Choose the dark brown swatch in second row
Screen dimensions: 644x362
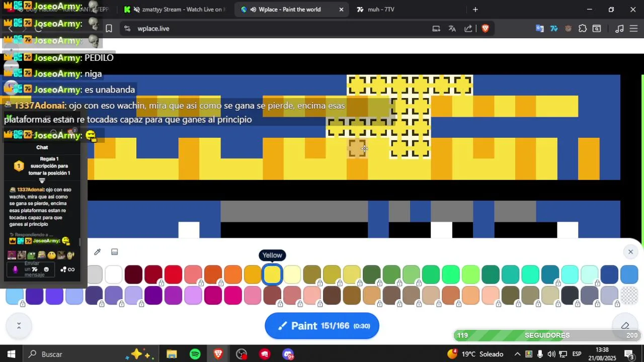pos(332,296)
